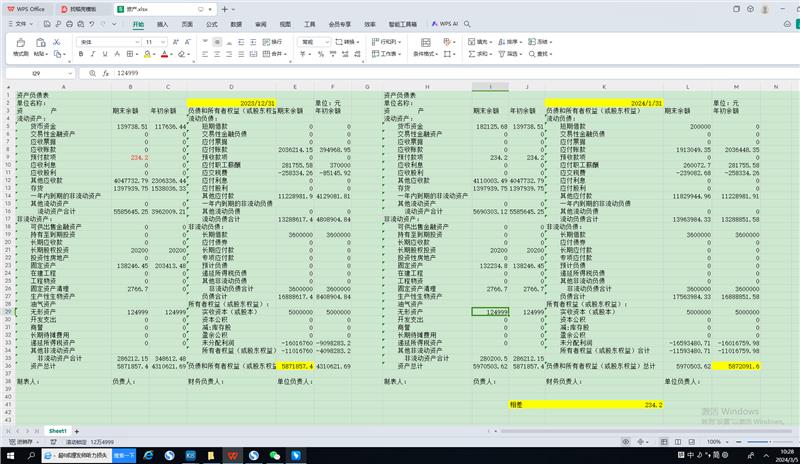The width and height of the screenshot is (800, 464).
Task: Open the 插入 (Insert) ribbon tab
Action: pyautogui.click(x=162, y=22)
